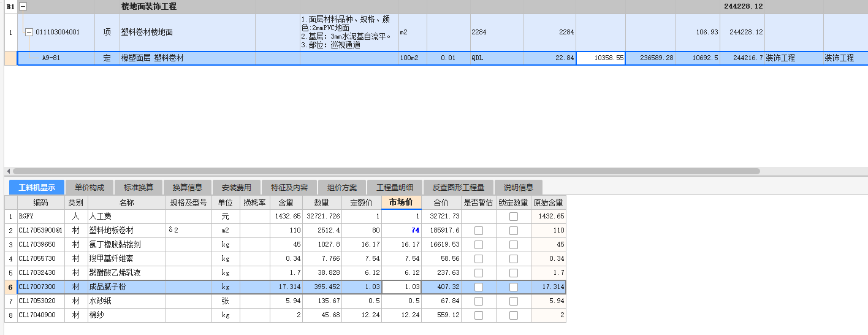Open the 标准换算 tab
868x335 pixels.
(139, 187)
